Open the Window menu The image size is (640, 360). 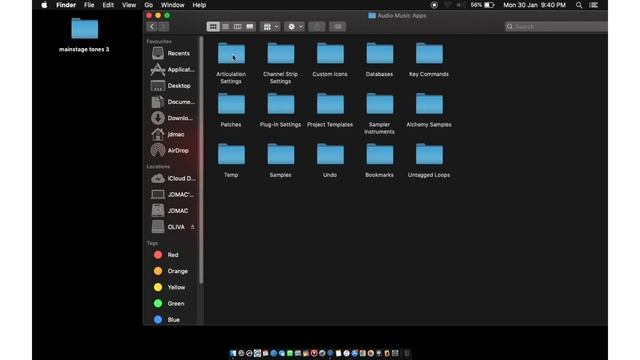(x=172, y=5)
